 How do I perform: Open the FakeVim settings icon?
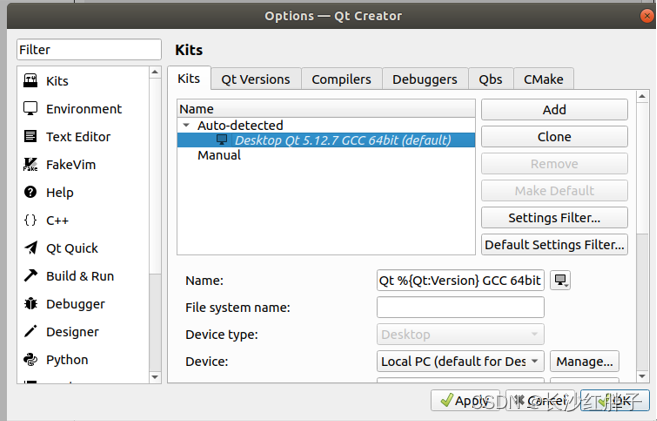tap(30, 165)
